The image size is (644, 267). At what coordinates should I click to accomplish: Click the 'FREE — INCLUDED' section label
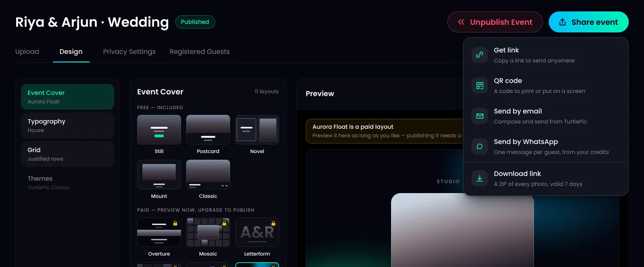[160, 108]
